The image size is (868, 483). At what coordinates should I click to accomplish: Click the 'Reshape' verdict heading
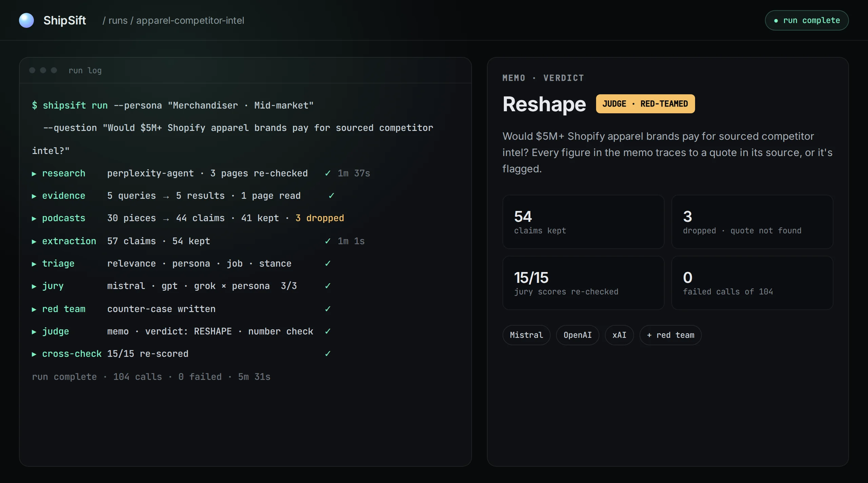pos(544,104)
